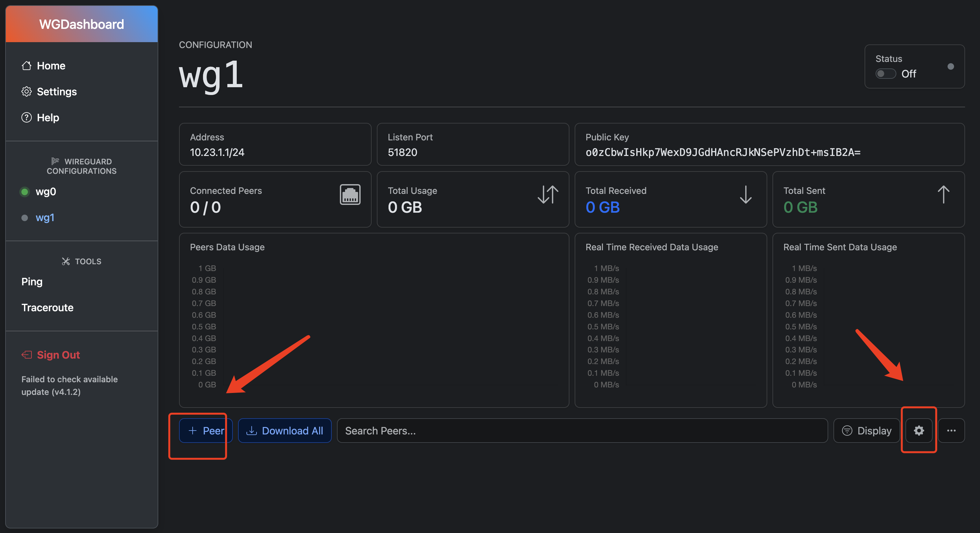Toggle the wg1 Status switch on
Viewport: 980px width, 533px height.
click(886, 73)
